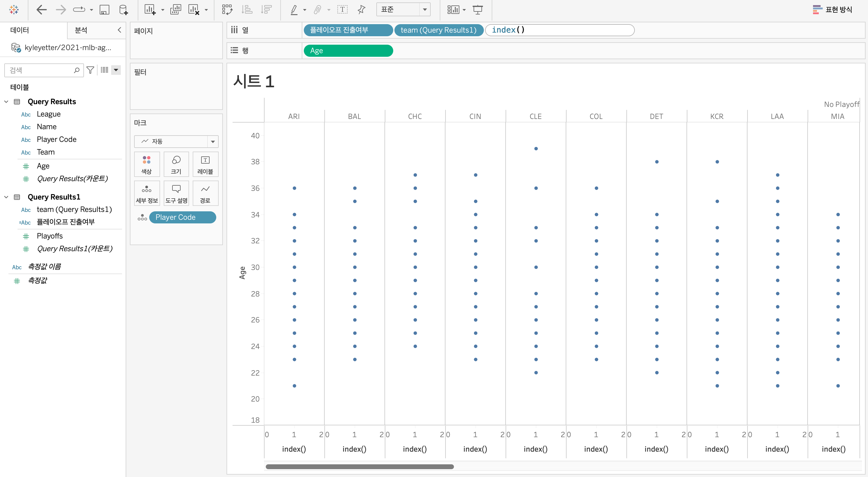Toggle the data pane filter funnel icon
The height and width of the screenshot is (477, 868).
tap(90, 70)
